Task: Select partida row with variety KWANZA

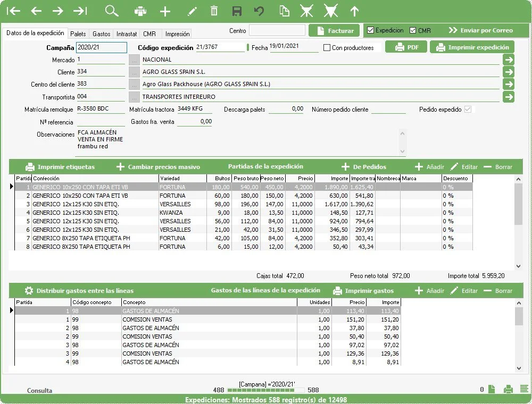Action: 243,213
